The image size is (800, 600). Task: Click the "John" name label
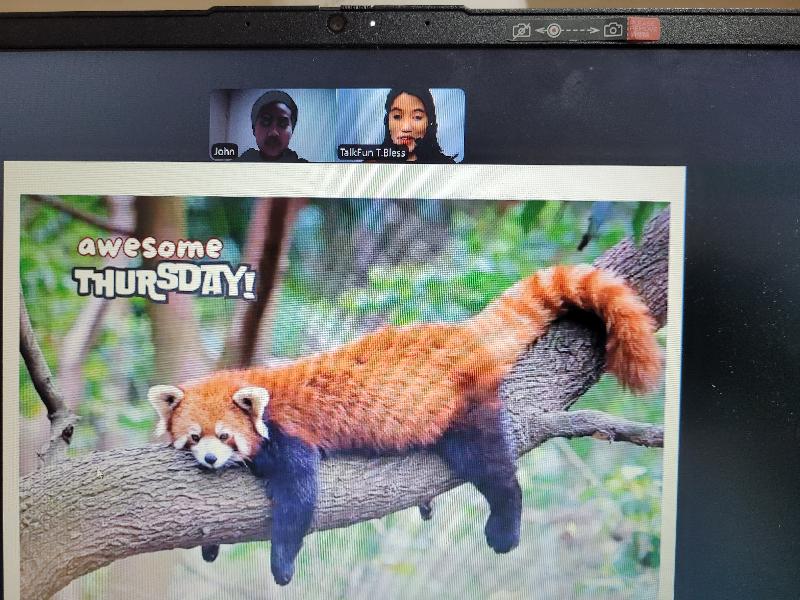click(224, 152)
